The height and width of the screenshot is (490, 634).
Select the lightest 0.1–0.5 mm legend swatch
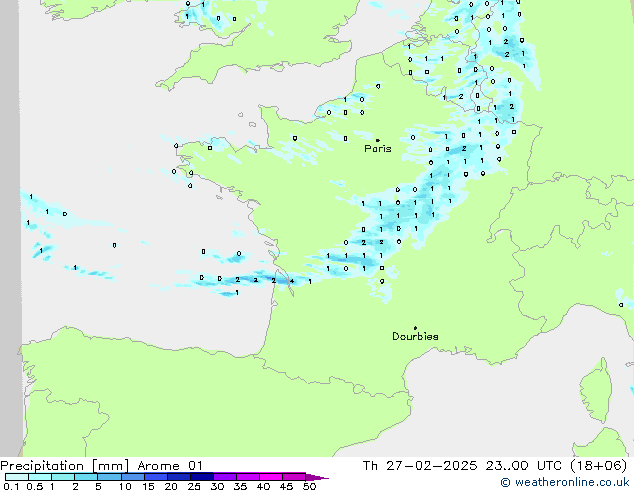(x=17, y=477)
